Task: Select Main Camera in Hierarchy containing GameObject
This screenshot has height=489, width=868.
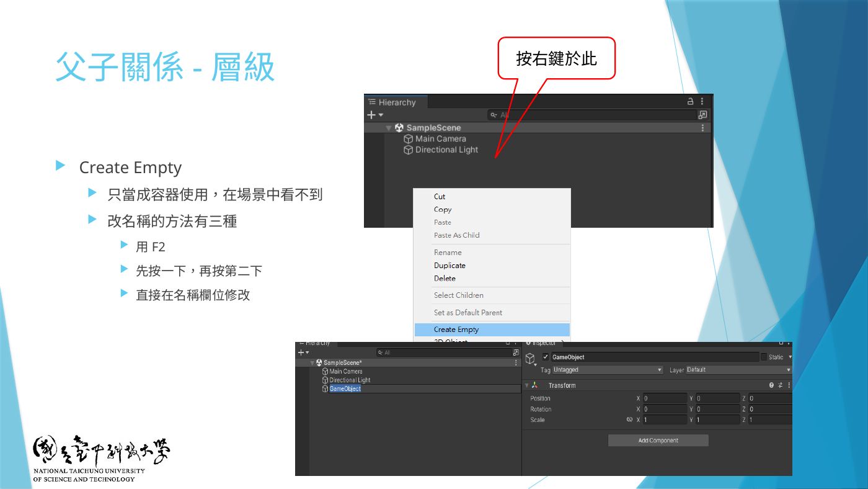Action: [x=346, y=372]
